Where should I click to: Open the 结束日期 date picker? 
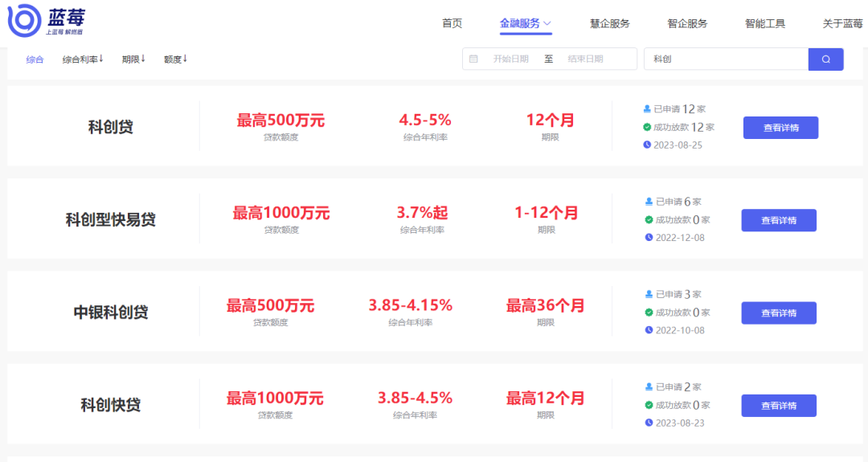[585, 59]
